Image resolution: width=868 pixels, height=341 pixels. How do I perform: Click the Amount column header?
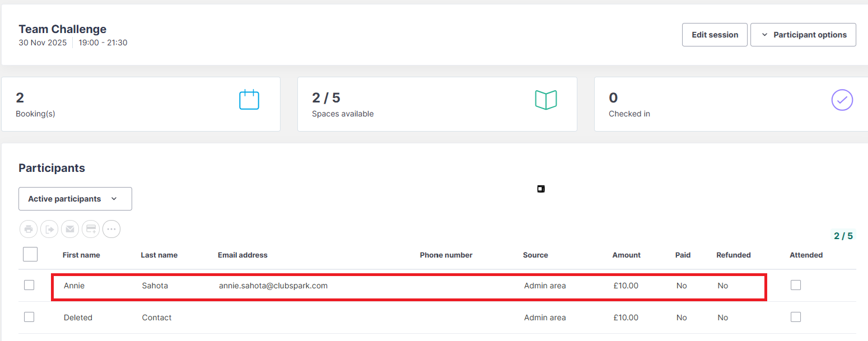click(x=626, y=255)
